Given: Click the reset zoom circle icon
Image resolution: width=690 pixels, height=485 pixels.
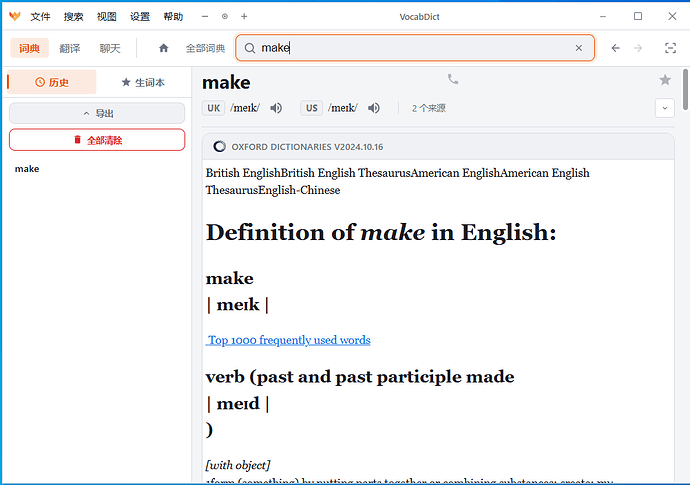Looking at the screenshot, I should pyautogui.click(x=225, y=16).
